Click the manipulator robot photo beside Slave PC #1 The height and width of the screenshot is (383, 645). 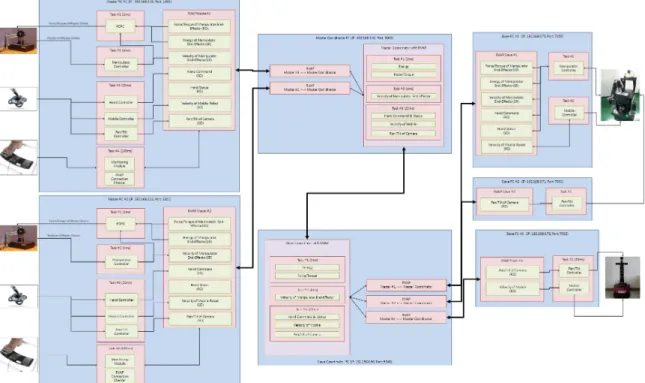(619, 96)
